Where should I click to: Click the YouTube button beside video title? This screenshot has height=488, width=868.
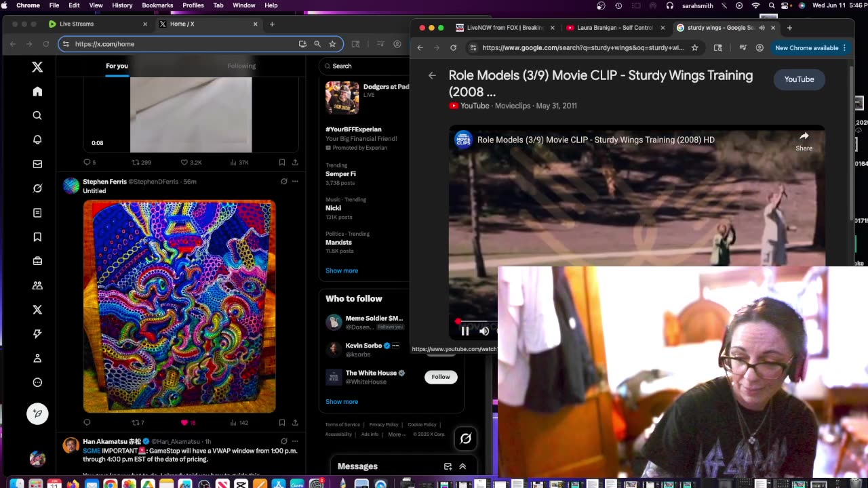click(x=799, y=79)
